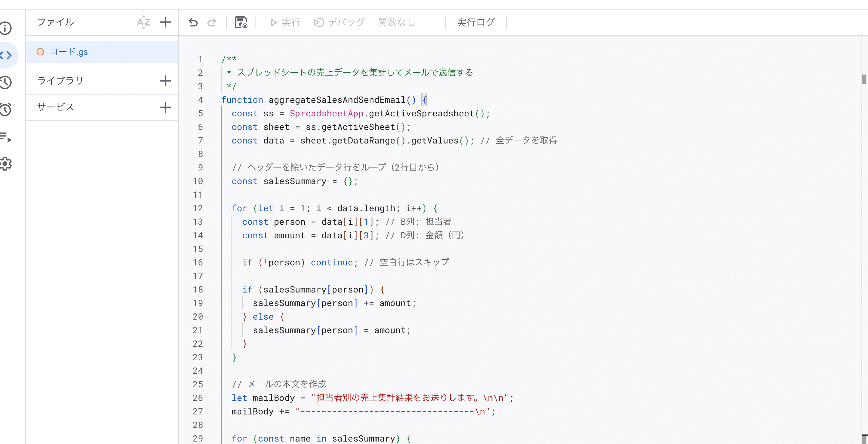Sort files with the AZ icon
Screen dimensions: 868x444
143,22
